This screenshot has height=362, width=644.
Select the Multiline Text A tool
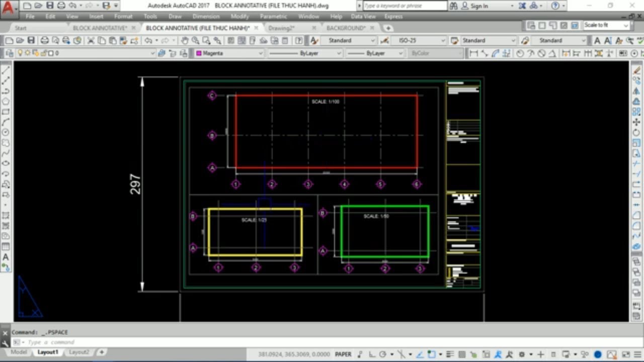(x=6, y=257)
